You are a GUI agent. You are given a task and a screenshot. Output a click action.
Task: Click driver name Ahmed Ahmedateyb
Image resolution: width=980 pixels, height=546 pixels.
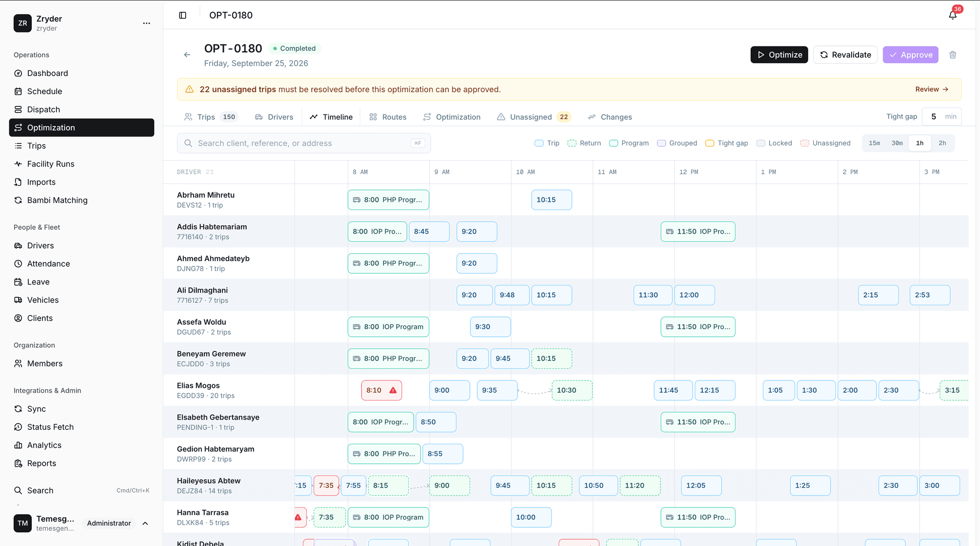tap(213, 259)
